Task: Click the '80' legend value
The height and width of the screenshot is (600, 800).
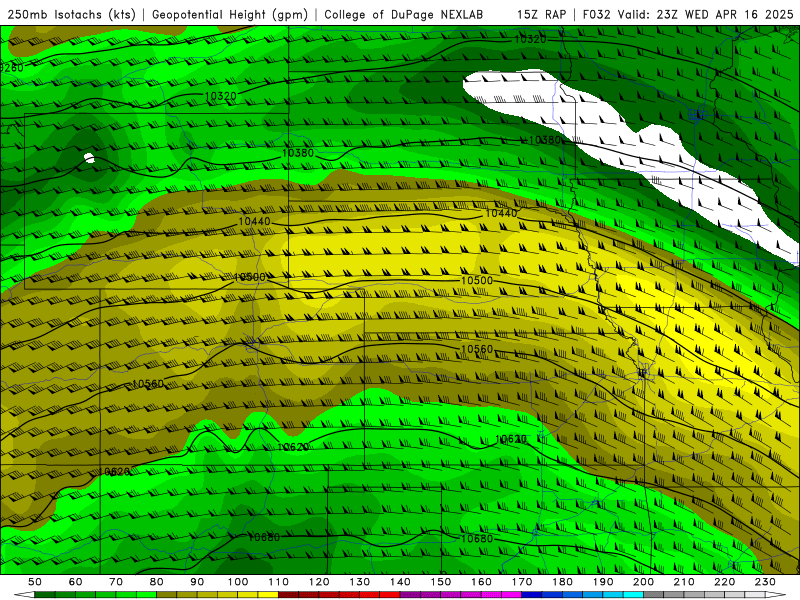Action: tap(157, 582)
